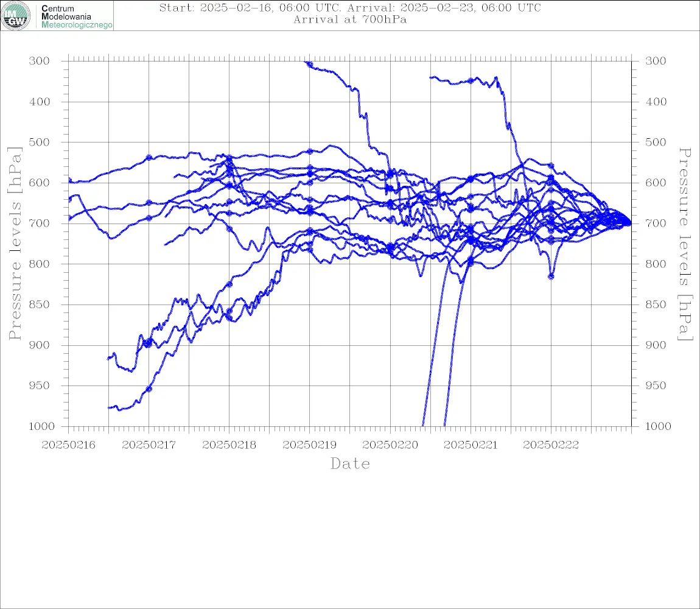Click the right axis 700 label

tap(656, 223)
